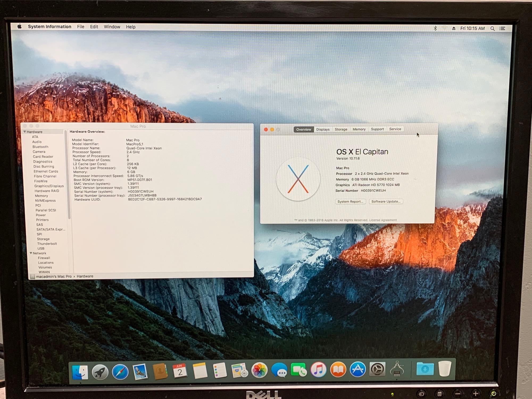Open the System Information menu

(x=49, y=27)
